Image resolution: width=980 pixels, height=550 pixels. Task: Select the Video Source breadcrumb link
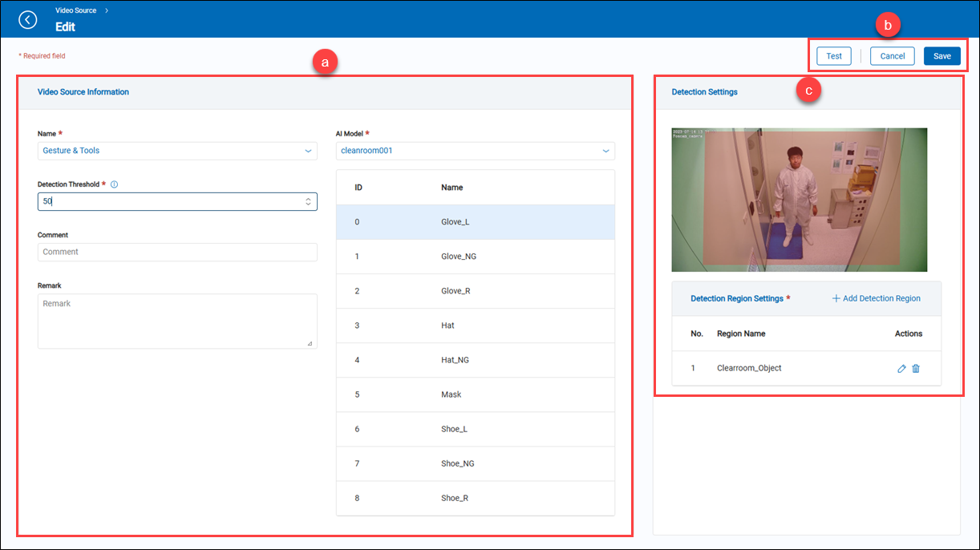[75, 10]
